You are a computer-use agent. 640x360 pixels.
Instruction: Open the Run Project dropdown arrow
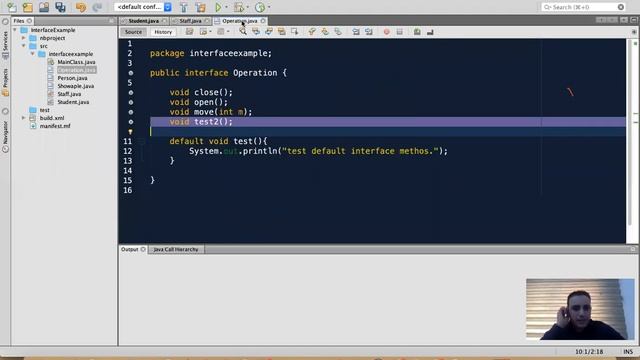tap(227, 7)
